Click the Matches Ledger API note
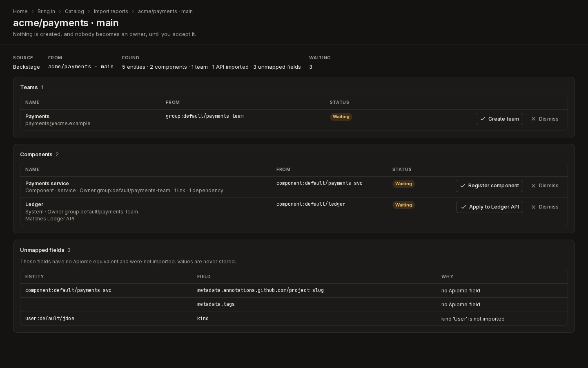 coord(50,219)
